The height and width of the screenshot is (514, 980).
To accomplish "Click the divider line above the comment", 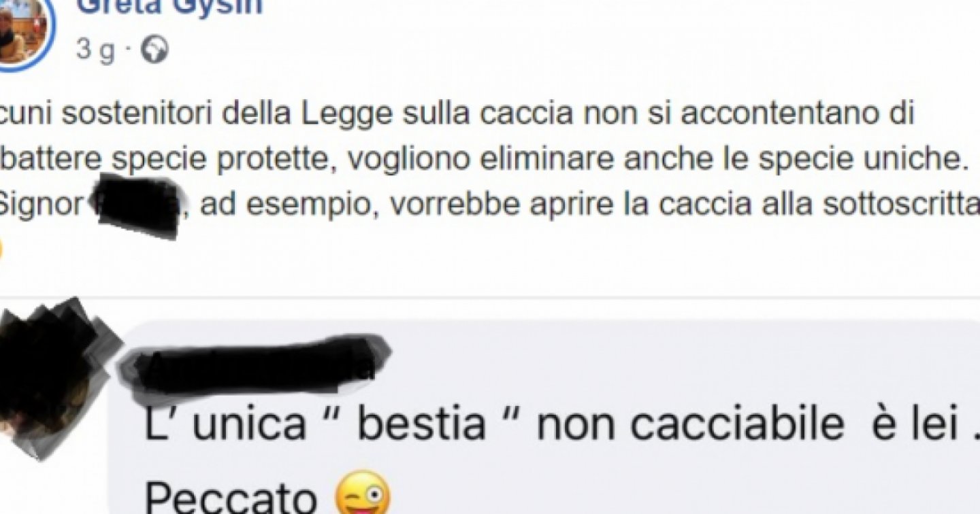I will tap(490, 296).
